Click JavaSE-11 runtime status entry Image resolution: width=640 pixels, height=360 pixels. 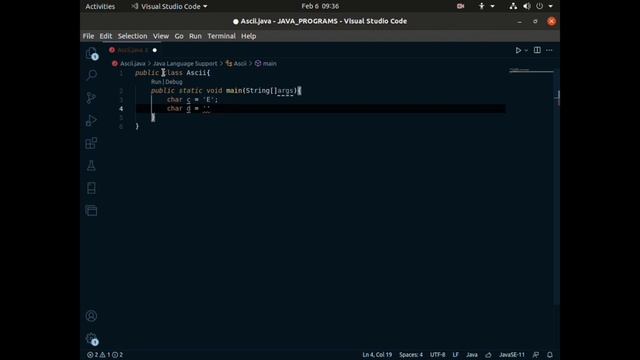(512, 355)
